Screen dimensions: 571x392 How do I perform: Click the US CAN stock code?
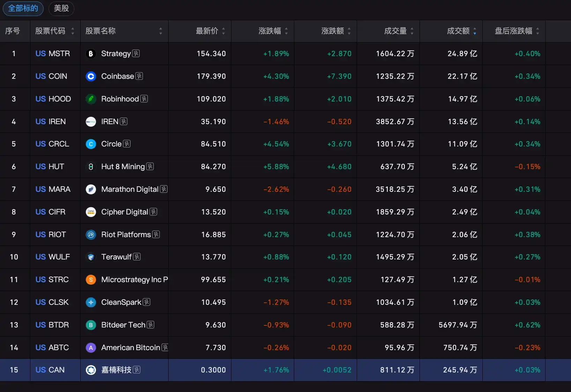click(50, 370)
